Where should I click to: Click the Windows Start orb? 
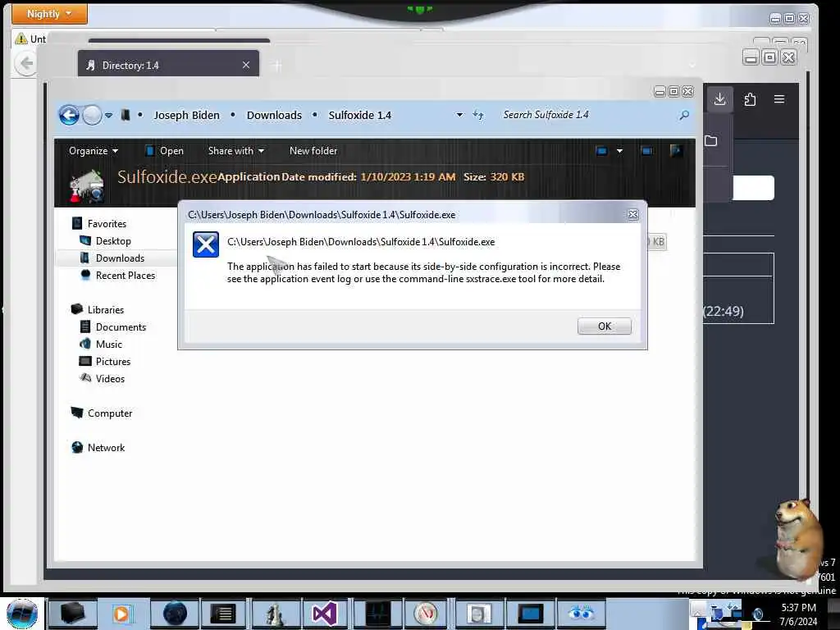point(22,614)
